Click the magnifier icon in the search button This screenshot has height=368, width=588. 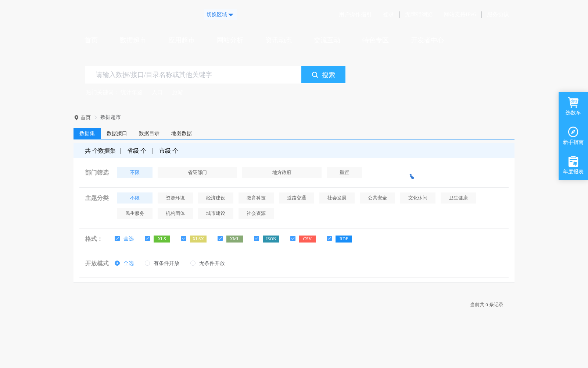pyautogui.click(x=315, y=75)
